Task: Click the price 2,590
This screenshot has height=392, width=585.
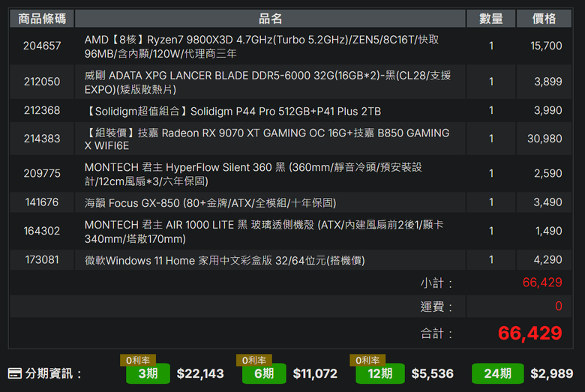Action: pos(547,173)
